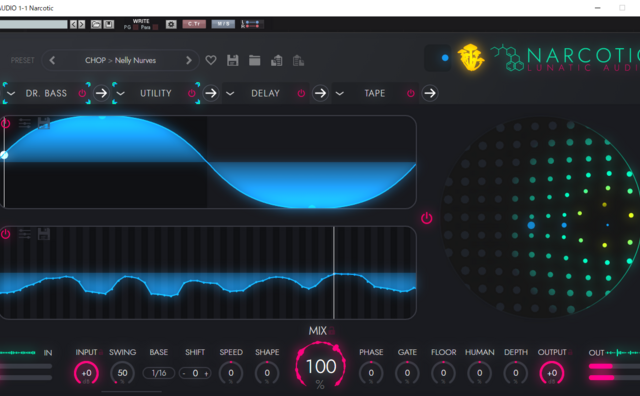Paste settings with the dimmed clipboard icon

(298, 60)
